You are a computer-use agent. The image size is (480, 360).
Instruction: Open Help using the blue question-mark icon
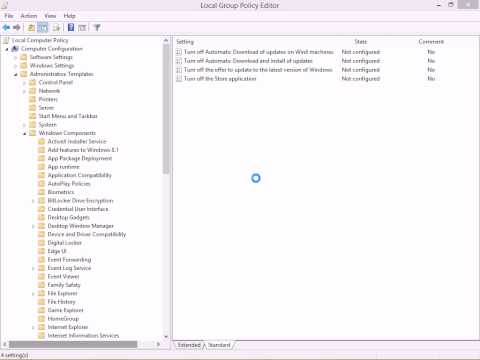(x=71, y=27)
